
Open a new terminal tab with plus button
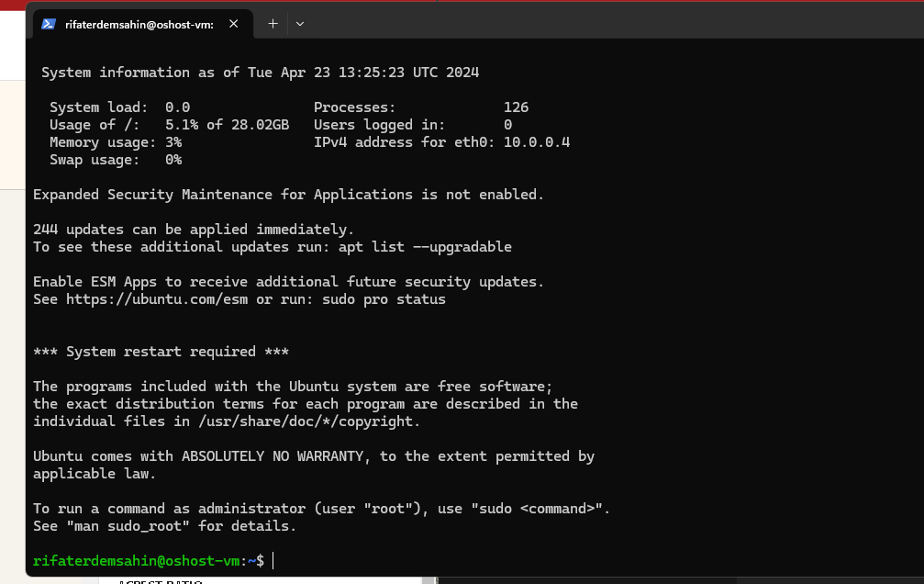point(273,24)
